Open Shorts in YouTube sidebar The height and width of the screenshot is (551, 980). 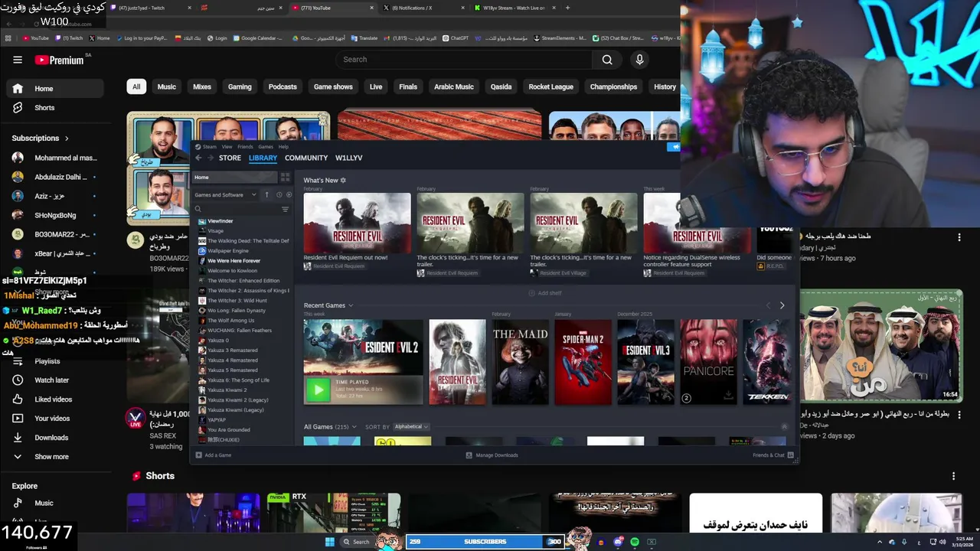coord(55,108)
